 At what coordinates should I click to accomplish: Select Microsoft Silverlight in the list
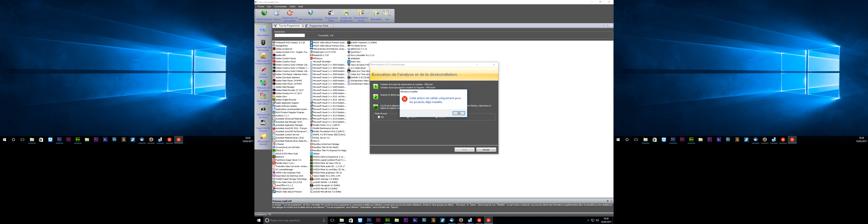click(320, 62)
